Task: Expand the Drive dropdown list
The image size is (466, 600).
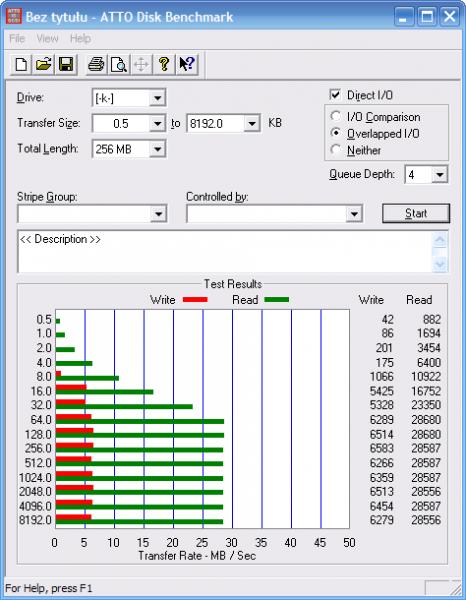Action: click(x=157, y=98)
